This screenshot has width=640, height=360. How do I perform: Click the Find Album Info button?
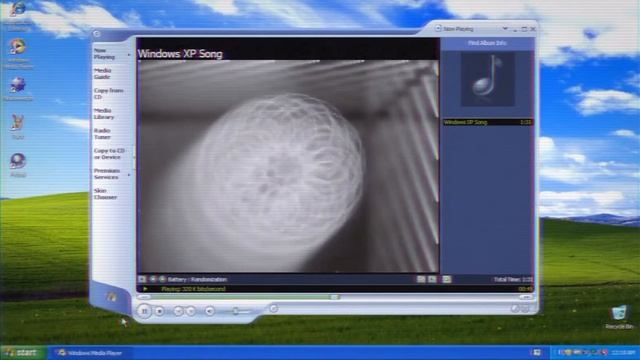[x=487, y=43]
